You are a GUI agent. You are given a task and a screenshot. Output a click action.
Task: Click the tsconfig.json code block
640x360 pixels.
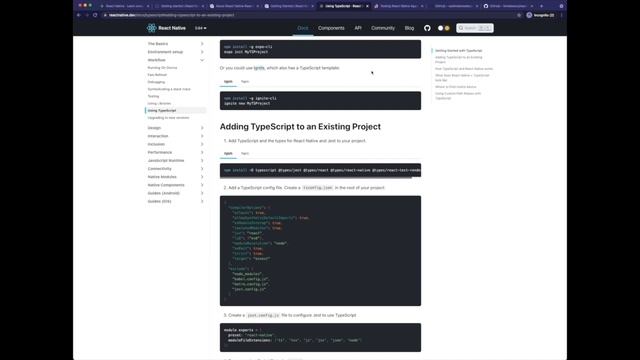click(320, 251)
